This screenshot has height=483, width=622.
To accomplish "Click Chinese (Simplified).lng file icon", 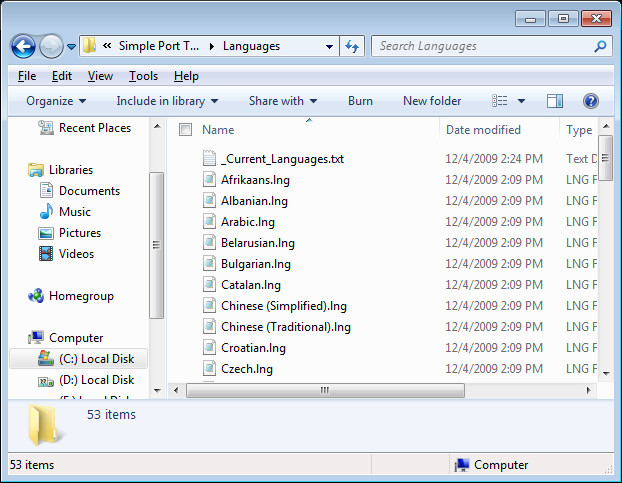I will click(209, 306).
